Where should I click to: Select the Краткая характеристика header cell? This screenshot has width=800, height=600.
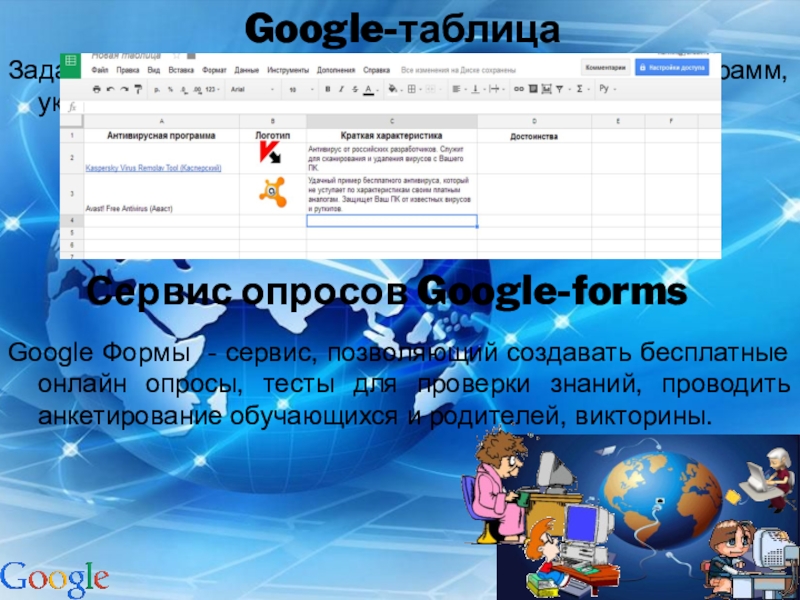click(x=392, y=135)
